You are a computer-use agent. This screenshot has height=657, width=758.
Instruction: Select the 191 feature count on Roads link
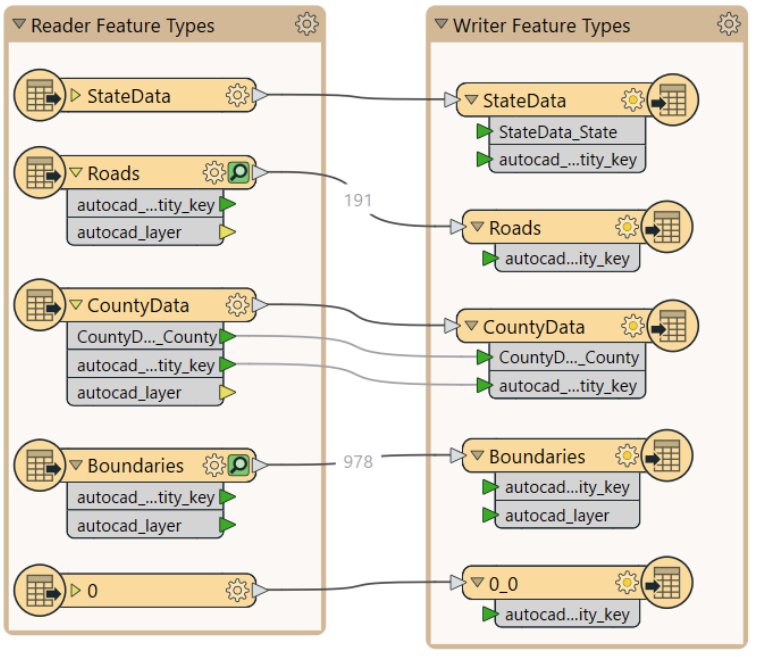358,200
